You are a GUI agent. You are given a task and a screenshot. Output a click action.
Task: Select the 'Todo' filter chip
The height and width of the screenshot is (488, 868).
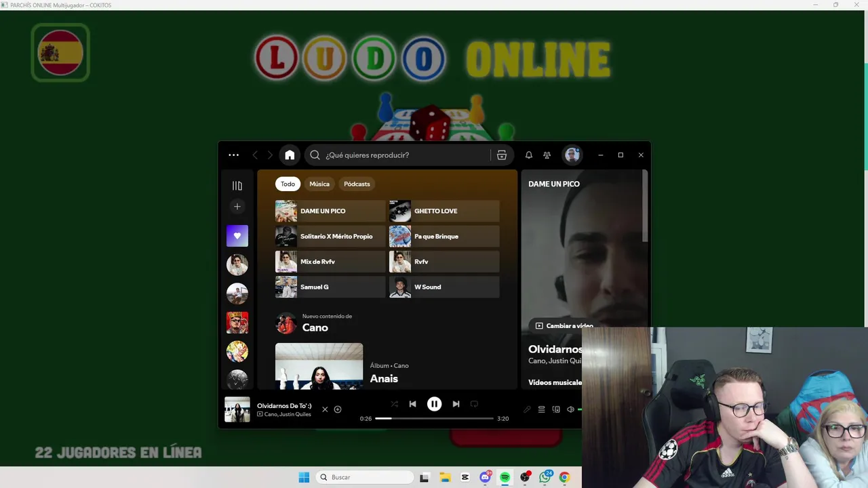pos(288,184)
